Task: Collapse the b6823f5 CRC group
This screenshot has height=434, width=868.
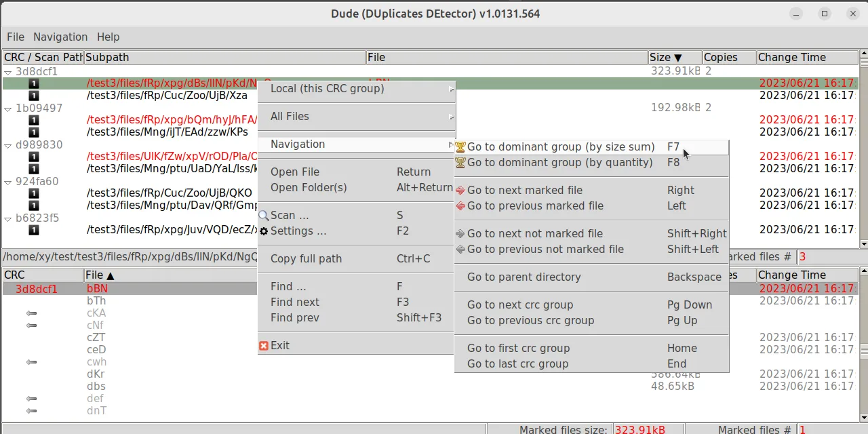Action: (8, 218)
